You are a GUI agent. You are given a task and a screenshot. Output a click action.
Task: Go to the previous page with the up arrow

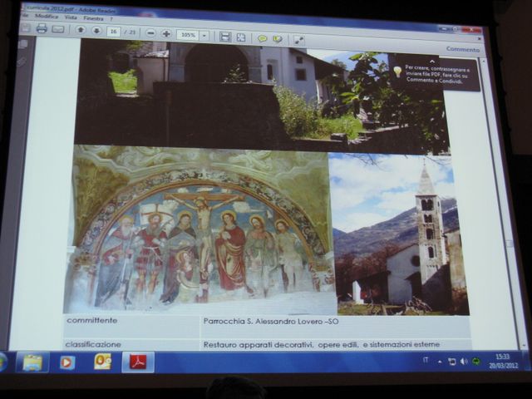coord(81,30)
